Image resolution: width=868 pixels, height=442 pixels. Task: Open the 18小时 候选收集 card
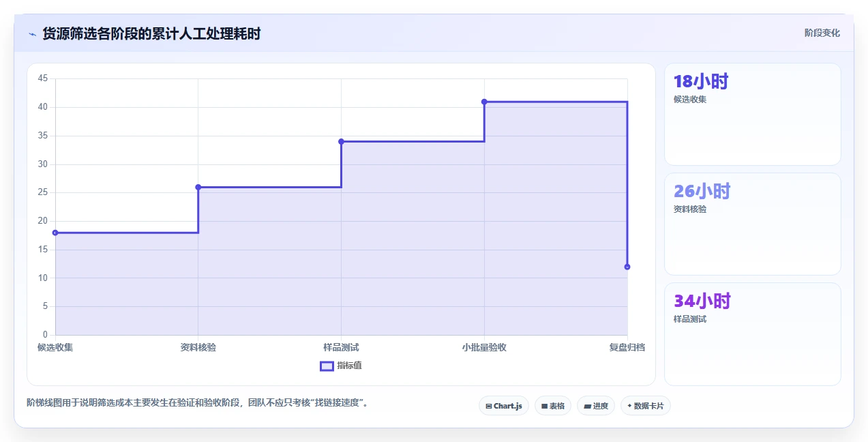point(753,114)
